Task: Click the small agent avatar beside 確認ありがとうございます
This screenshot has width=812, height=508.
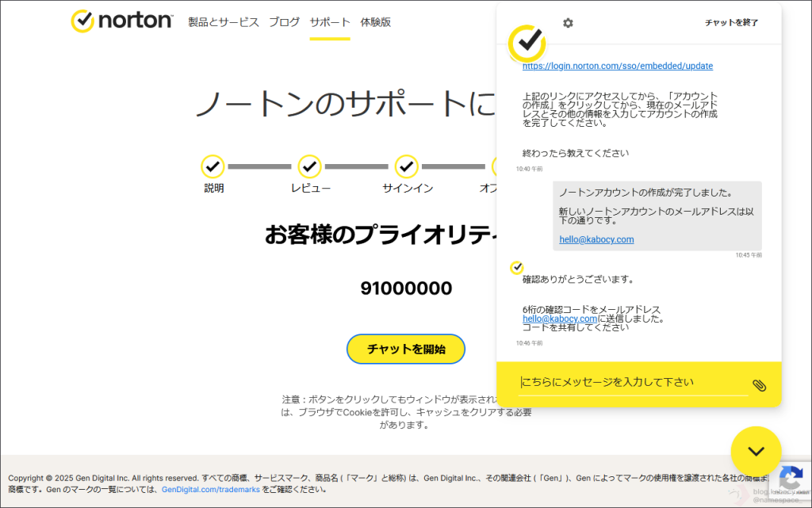Action: [516, 268]
